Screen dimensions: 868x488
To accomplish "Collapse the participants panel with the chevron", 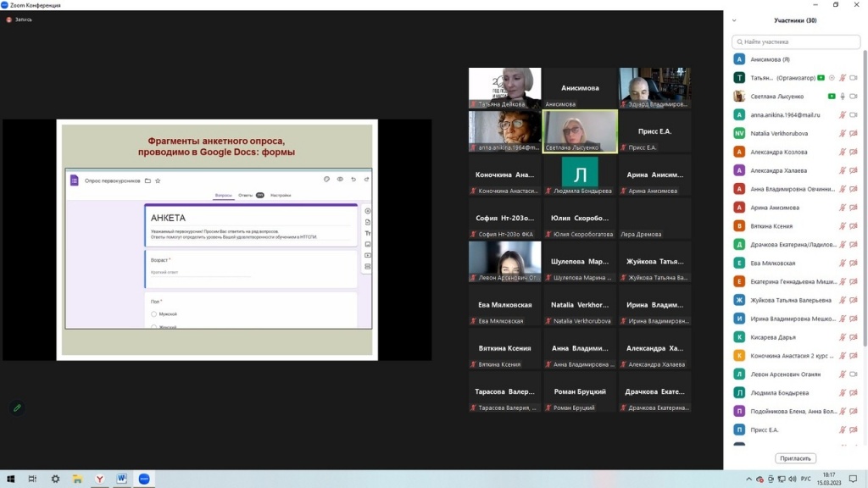I will click(734, 20).
